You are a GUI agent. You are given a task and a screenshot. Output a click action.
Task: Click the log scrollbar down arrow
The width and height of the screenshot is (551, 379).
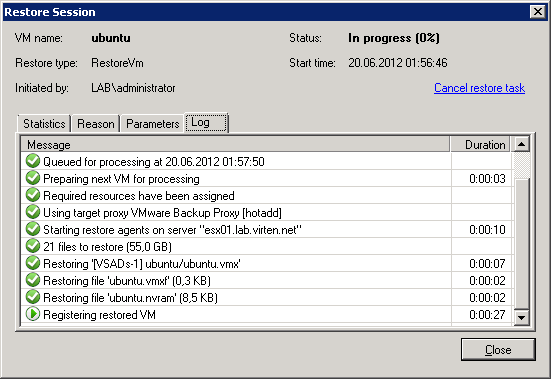coord(521,317)
